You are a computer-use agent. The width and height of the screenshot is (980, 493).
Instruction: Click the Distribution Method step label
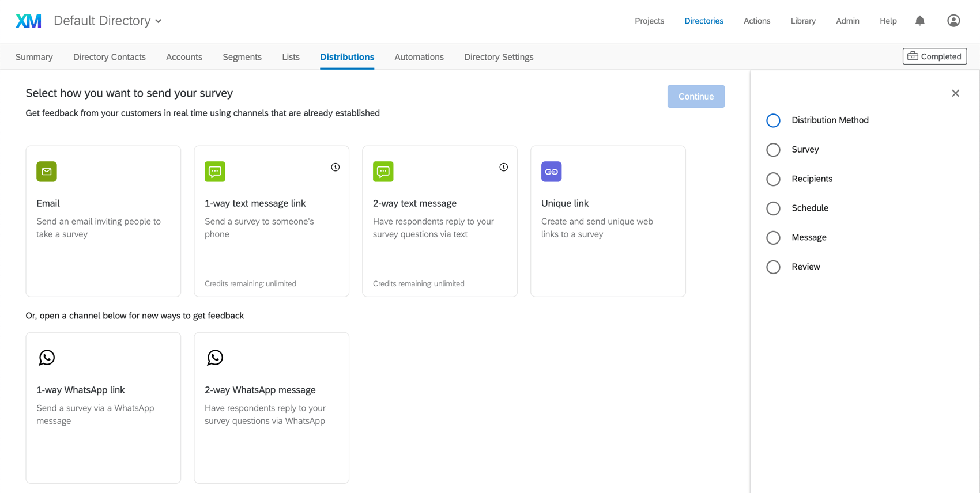[x=830, y=120]
